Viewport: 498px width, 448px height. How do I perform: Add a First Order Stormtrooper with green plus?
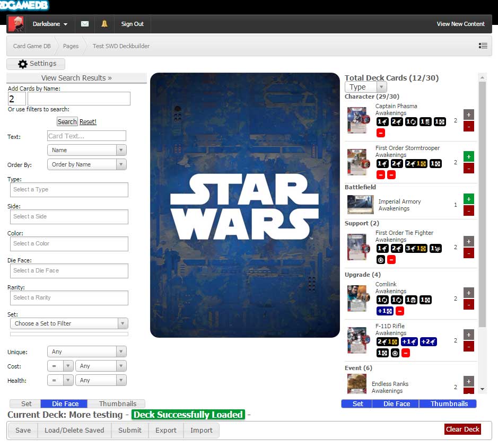[x=468, y=156]
